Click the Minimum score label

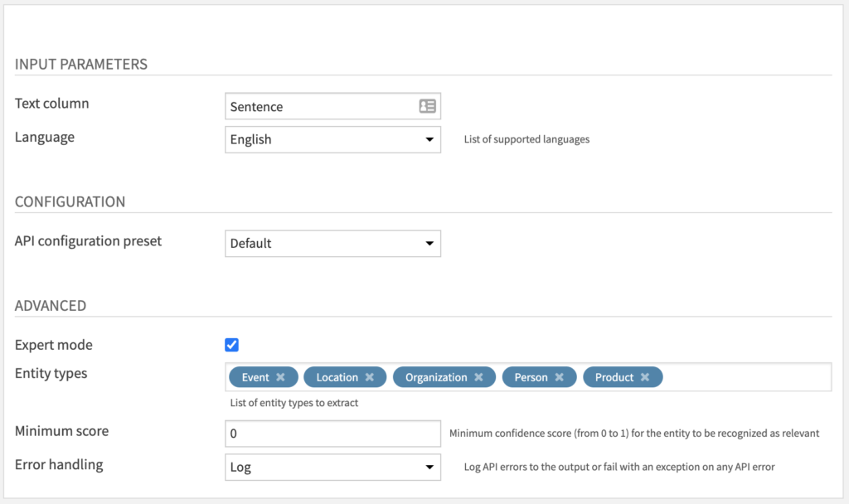click(x=61, y=431)
